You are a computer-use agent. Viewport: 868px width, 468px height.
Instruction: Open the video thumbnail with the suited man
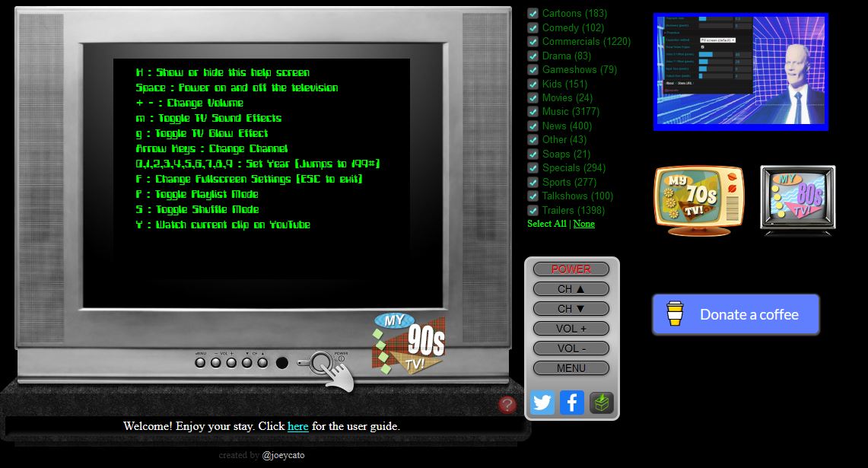pos(740,72)
